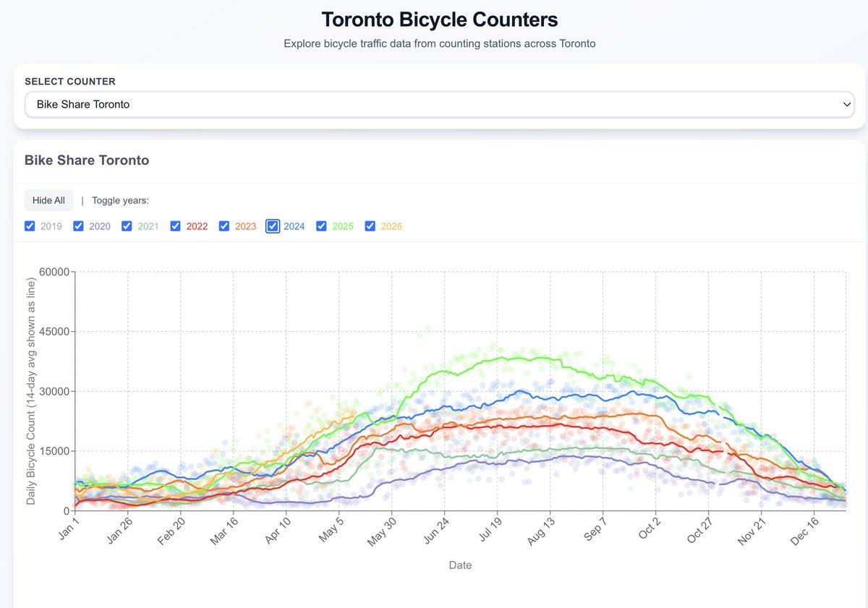The image size is (868, 608).
Task: Click the SELECT COUNTER label
Action: tap(70, 82)
